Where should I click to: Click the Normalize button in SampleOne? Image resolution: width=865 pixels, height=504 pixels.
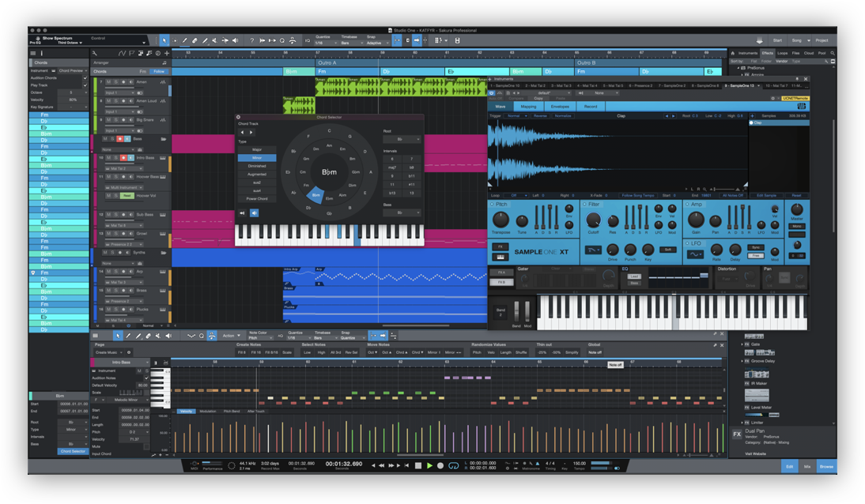point(563,116)
